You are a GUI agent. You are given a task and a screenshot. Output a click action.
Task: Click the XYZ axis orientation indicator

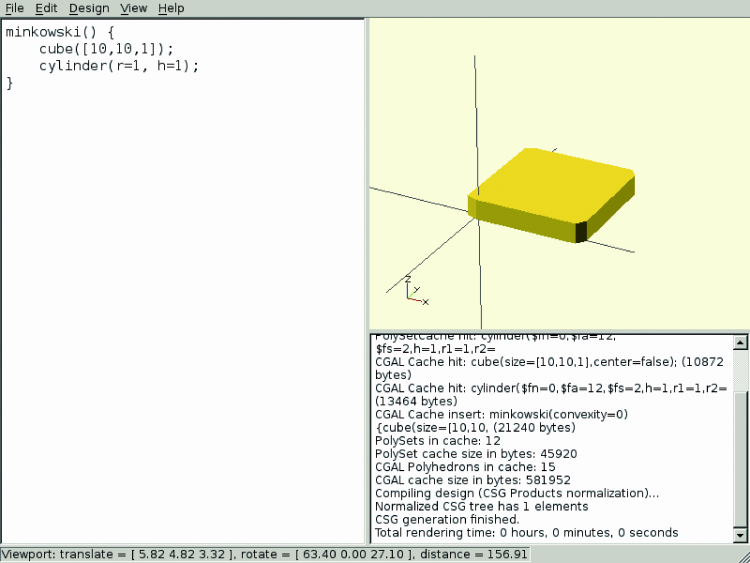(415, 291)
